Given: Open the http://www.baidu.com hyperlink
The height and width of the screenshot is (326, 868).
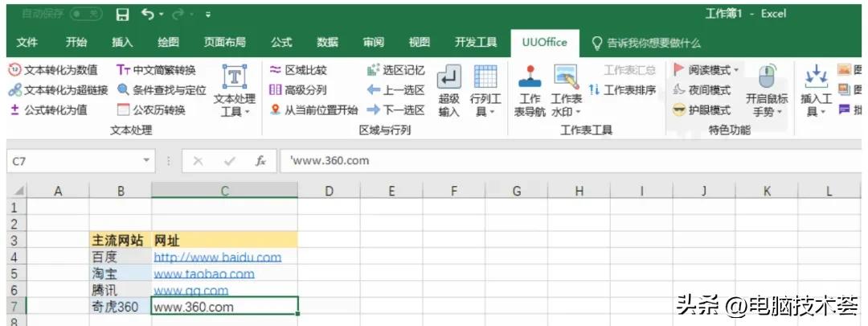Looking at the screenshot, I should coord(218,258).
